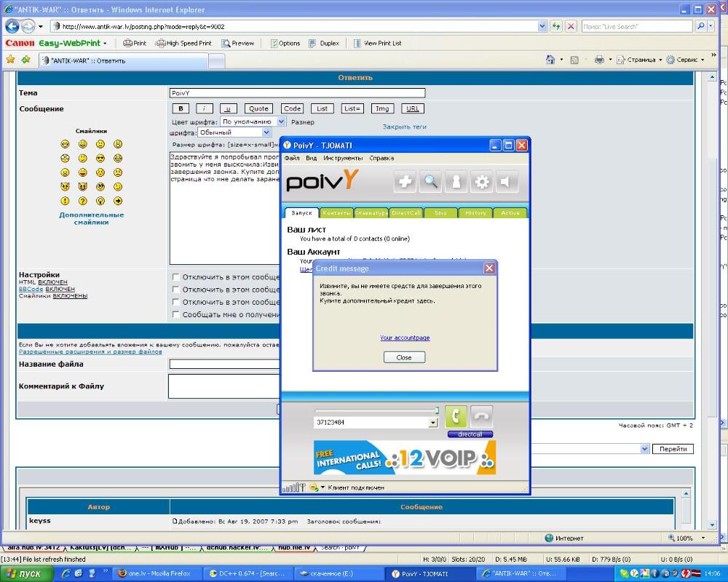Screen dimensions: 728x582
Task: Click the bold B formatting button
Action: click(x=181, y=108)
